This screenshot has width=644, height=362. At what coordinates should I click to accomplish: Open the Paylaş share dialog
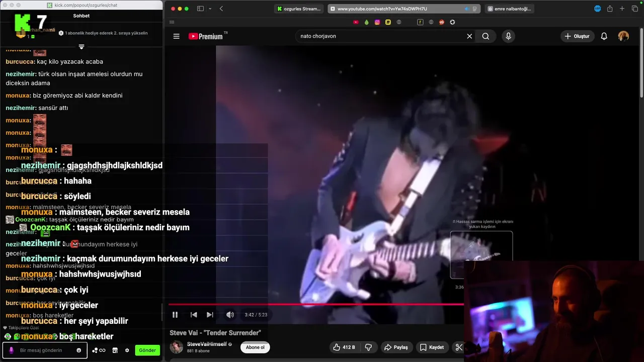396,347
